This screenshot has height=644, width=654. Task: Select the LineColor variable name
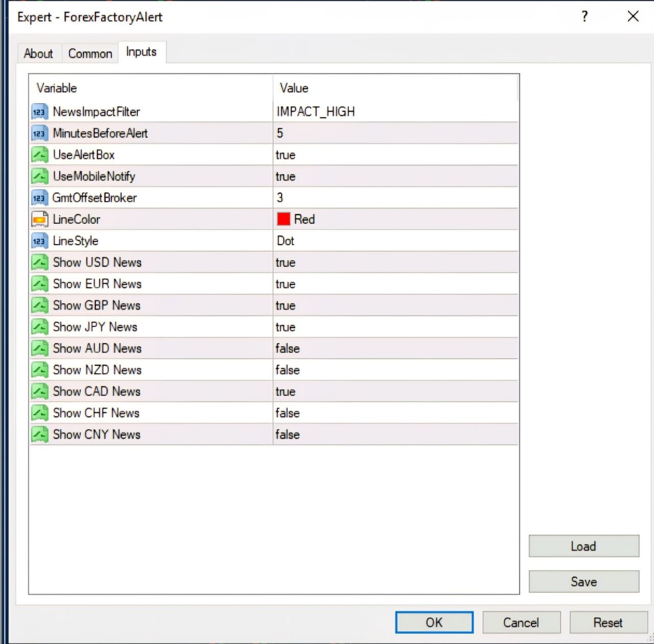[77, 219]
